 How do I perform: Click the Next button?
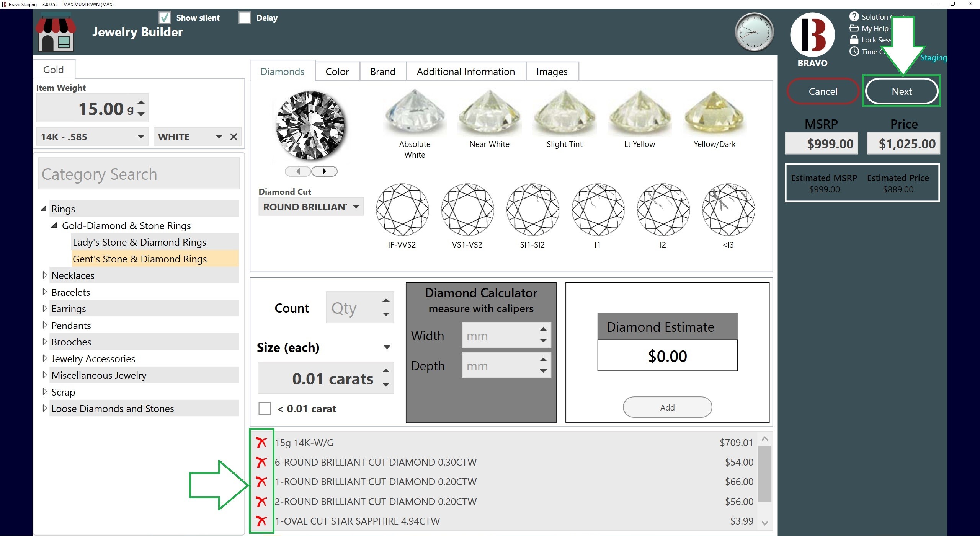(902, 91)
